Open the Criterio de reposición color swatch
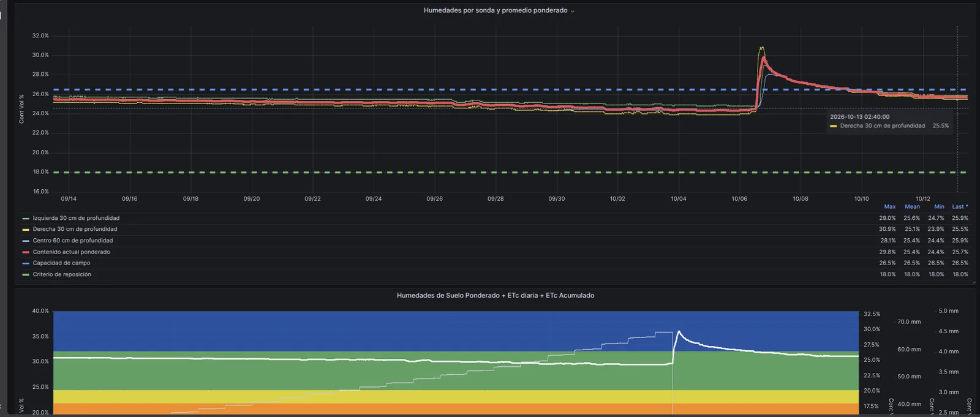 26,274
